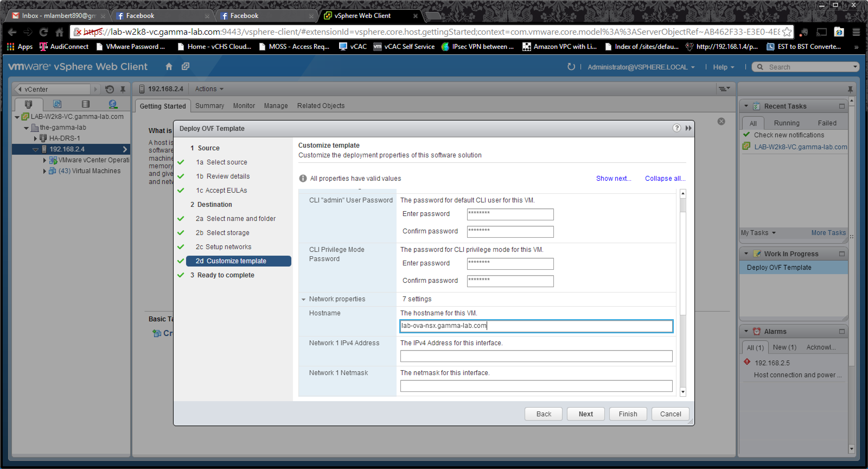
Task: Open the Networking inventory tab icon
Action: (113, 104)
